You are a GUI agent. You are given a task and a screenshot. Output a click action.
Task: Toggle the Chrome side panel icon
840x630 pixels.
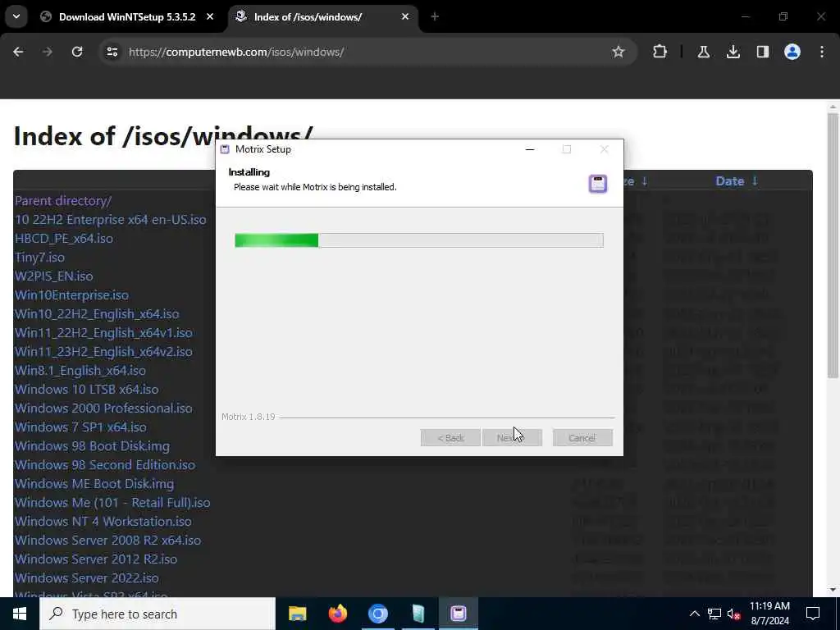762,52
